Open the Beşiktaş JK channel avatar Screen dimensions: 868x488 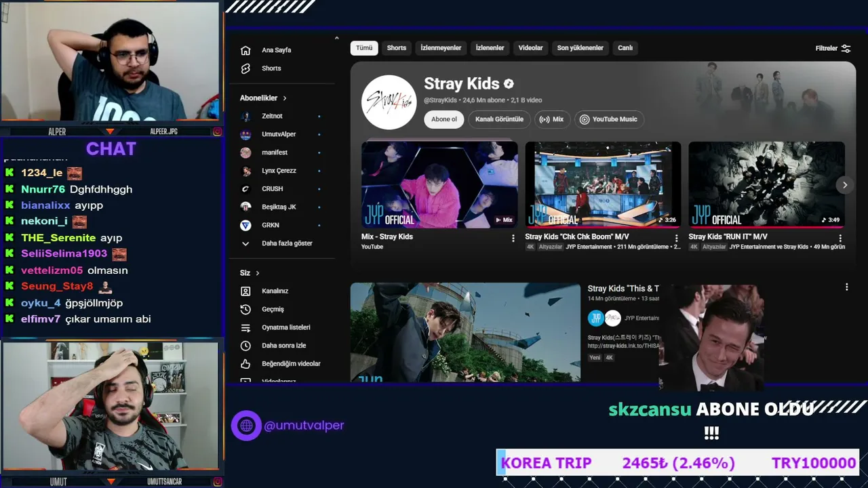pos(245,207)
